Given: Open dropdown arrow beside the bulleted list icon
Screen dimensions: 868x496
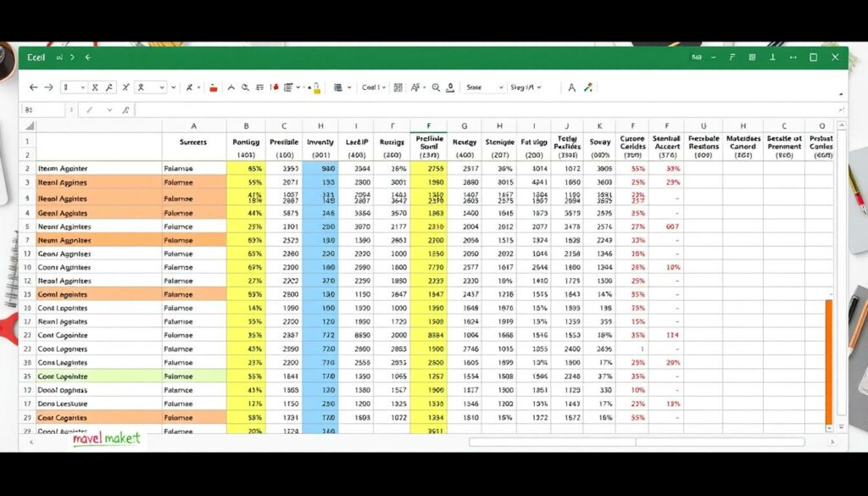Looking at the screenshot, I should click(x=298, y=87).
